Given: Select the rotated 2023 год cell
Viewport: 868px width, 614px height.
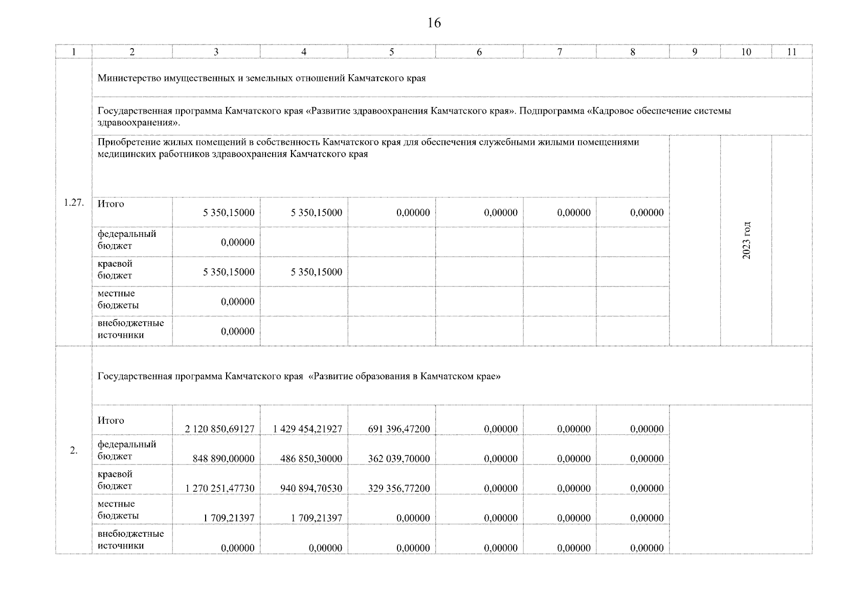Looking at the screenshot, I should click(x=746, y=240).
